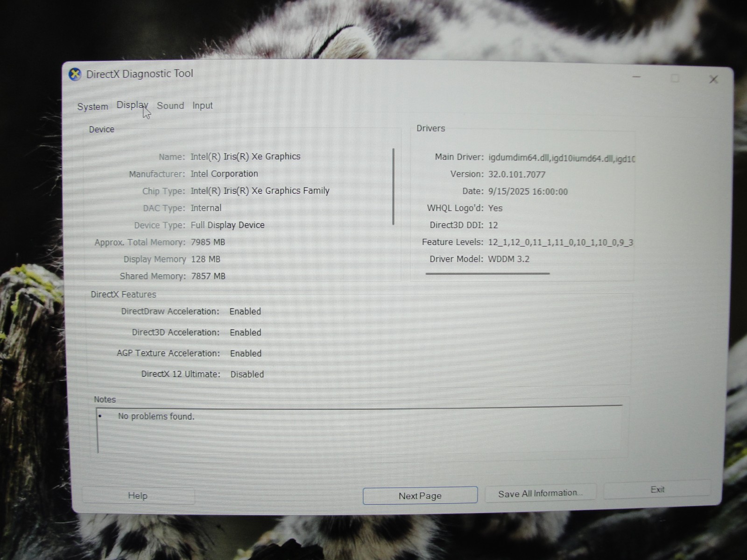
Task: Switch to the Input tab
Action: click(x=203, y=105)
